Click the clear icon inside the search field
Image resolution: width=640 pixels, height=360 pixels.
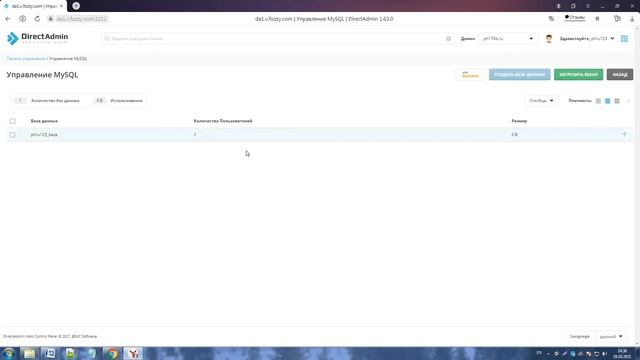(x=449, y=38)
